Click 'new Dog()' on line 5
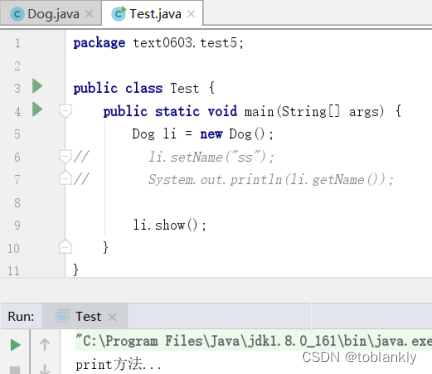 [237, 134]
